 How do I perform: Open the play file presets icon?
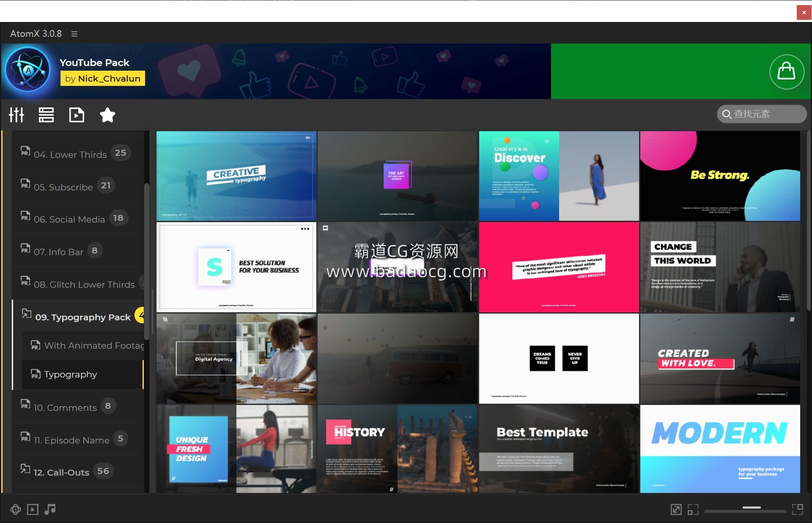click(x=77, y=115)
